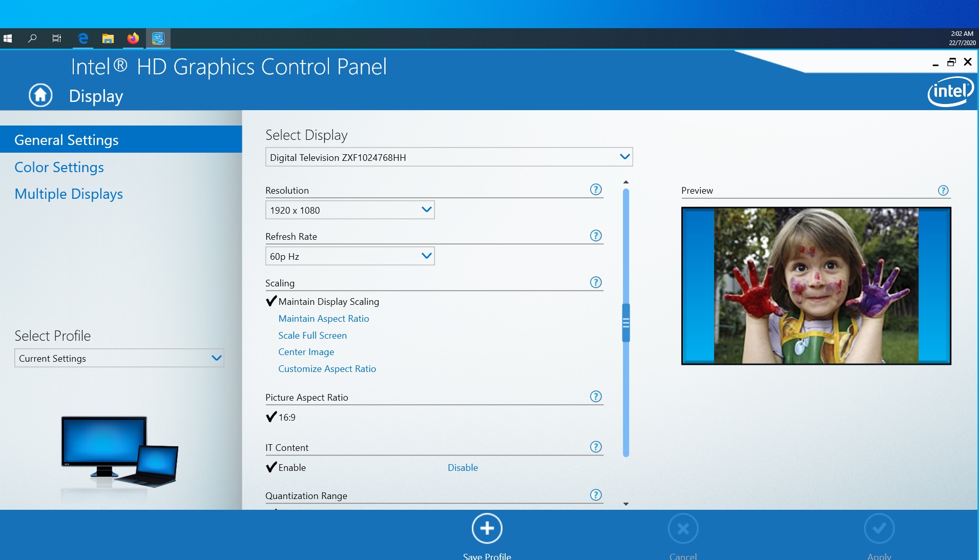Click the Save Profile plus icon

pos(487,528)
